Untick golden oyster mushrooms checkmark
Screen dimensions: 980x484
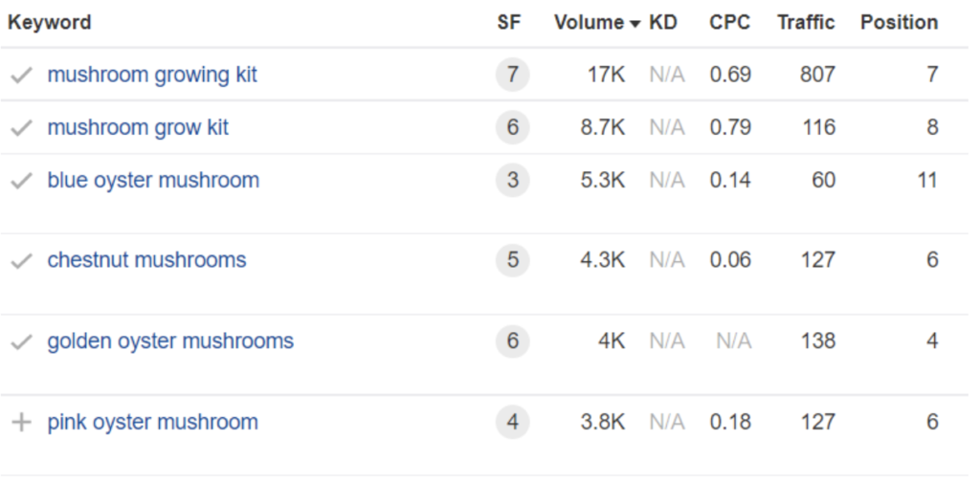[21, 342]
